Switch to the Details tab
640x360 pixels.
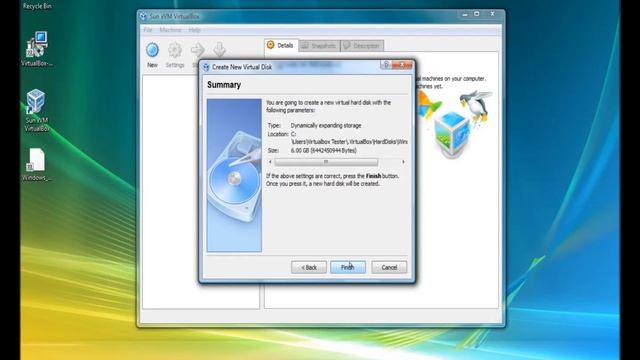click(x=281, y=45)
